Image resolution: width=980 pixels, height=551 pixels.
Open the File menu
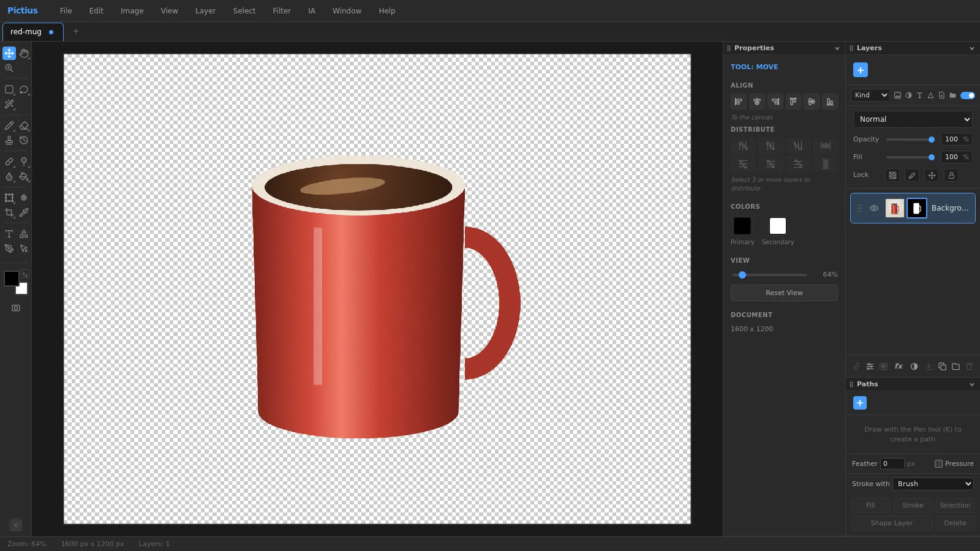66,10
